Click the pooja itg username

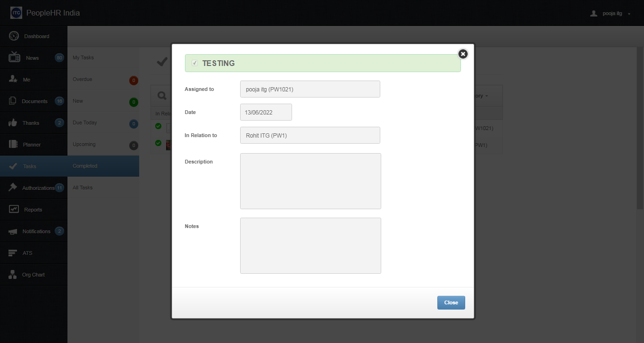[612, 13]
